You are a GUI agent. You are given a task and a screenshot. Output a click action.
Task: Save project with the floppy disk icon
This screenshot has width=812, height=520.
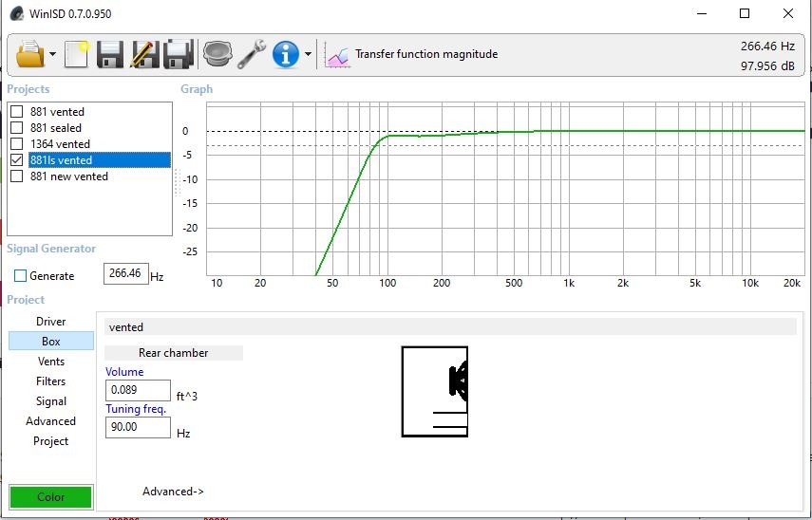tap(110, 54)
